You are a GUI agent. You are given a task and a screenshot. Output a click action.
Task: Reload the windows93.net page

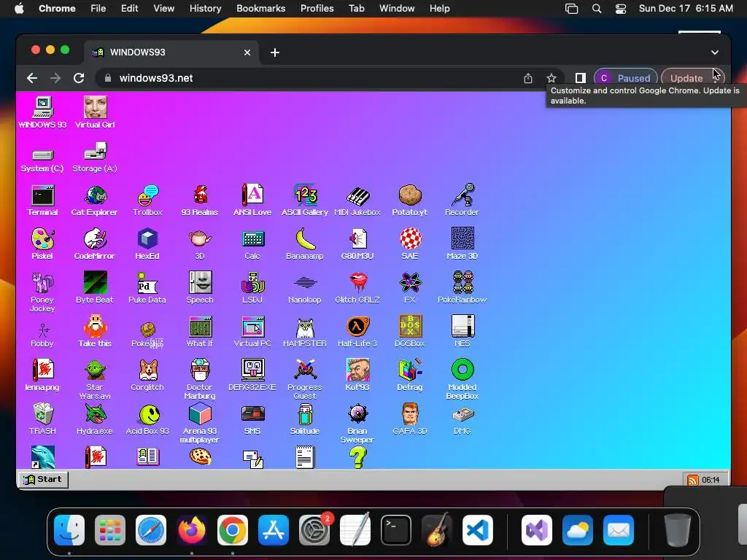click(79, 78)
